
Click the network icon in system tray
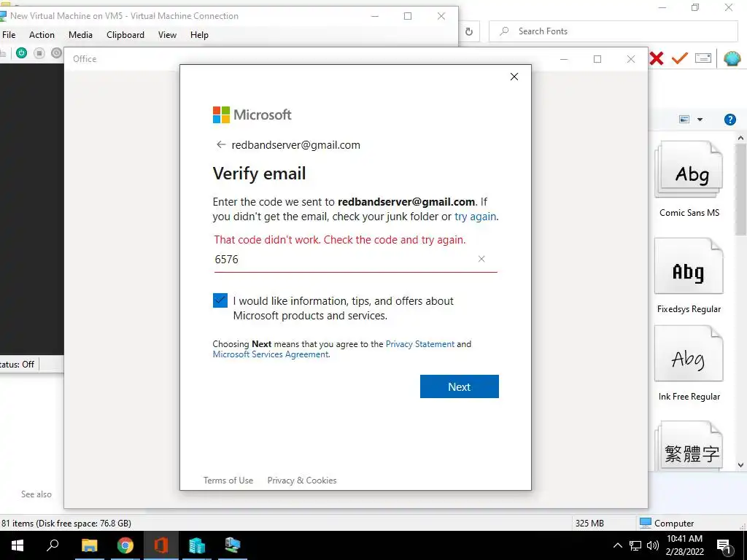pos(635,545)
